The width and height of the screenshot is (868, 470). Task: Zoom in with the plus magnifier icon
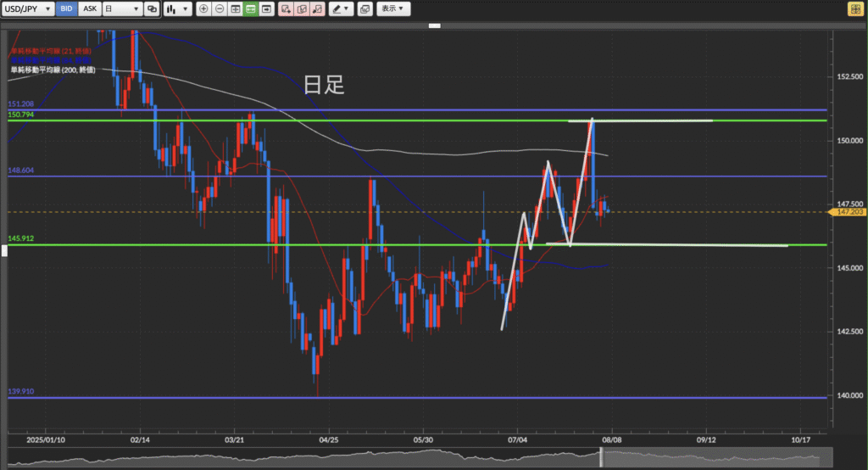(203, 8)
